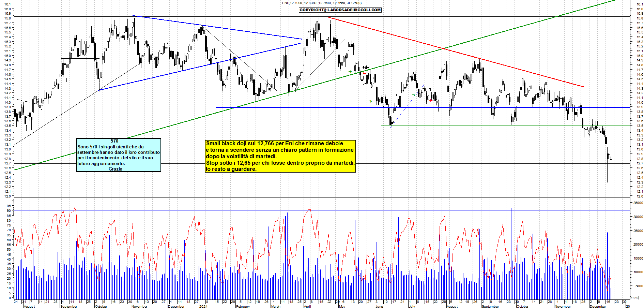644x308 pixels.
Task: Click the '50' oscillator scale value
Action: (x=9, y=250)
